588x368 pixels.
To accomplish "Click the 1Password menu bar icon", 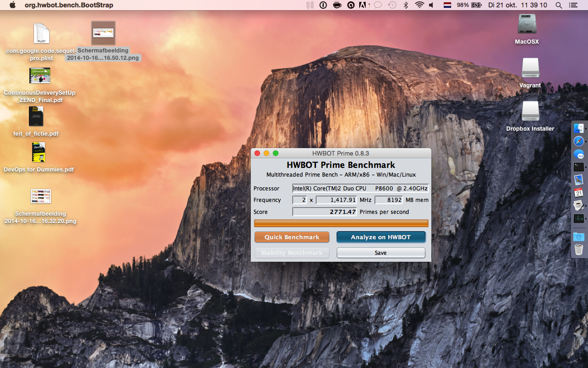I will coord(323,5).
